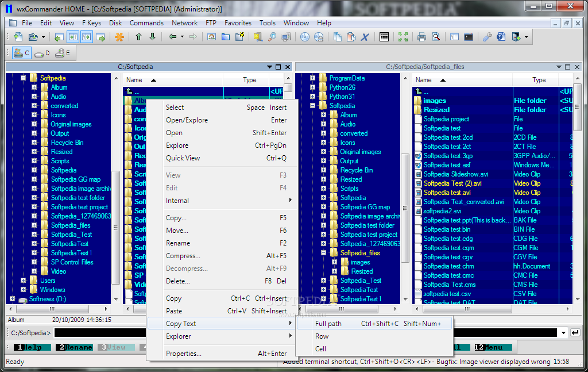The width and height of the screenshot is (588, 372).
Task: Switch to drive D
Action: (x=42, y=53)
